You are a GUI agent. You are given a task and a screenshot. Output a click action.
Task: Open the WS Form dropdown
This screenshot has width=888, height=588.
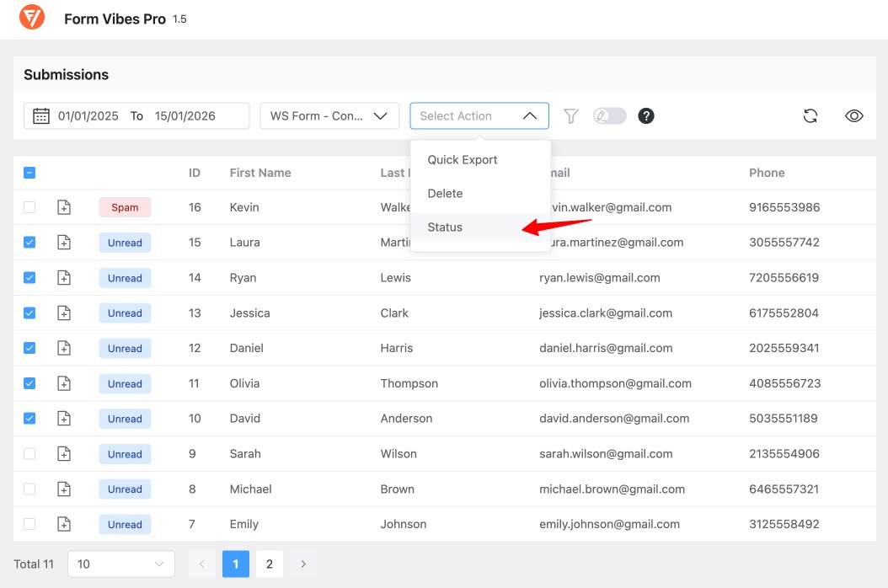pyautogui.click(x=329, y=115)
